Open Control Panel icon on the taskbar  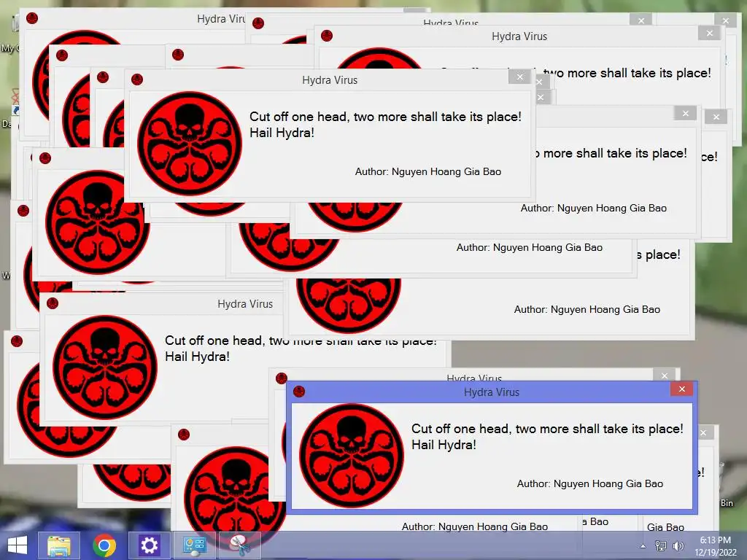point(194,545)
